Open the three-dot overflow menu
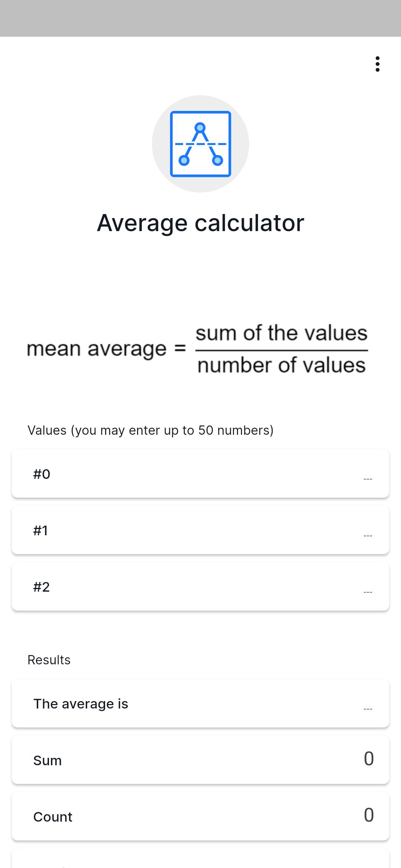The height and width of the screenshot is (868, 401). tap(377, 64)
